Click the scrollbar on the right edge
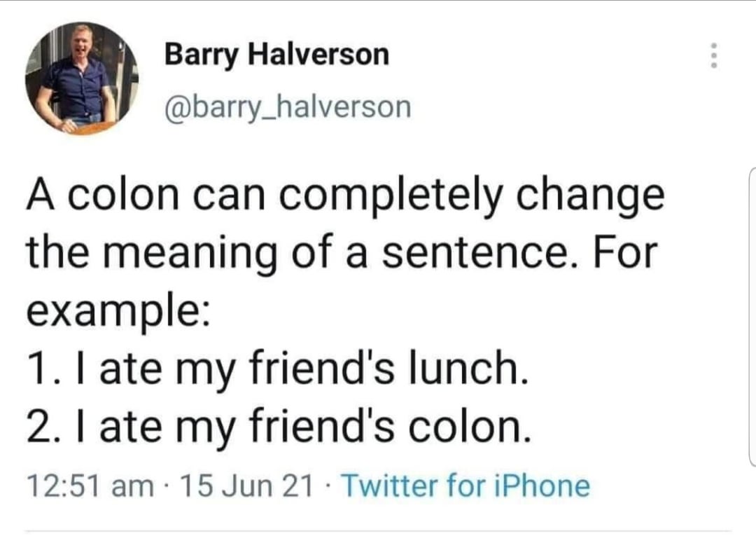Screen dimensions: 756x536 [752, 315]
